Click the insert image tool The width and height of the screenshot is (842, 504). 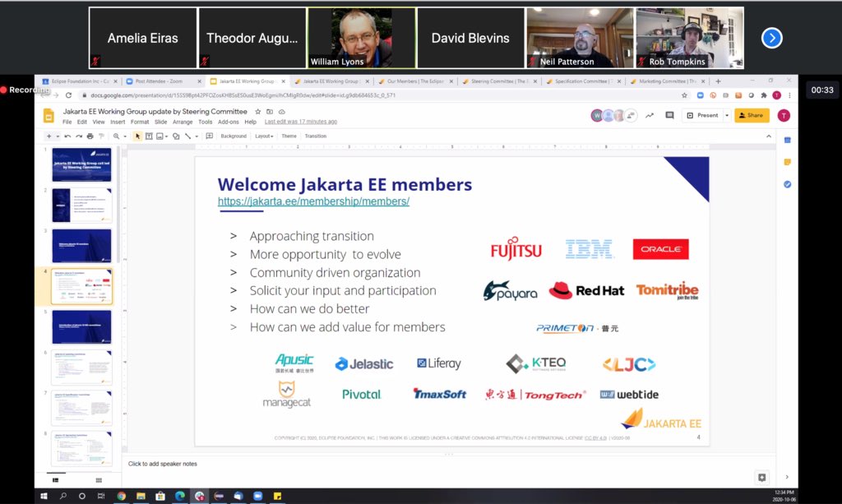(160, 136)
